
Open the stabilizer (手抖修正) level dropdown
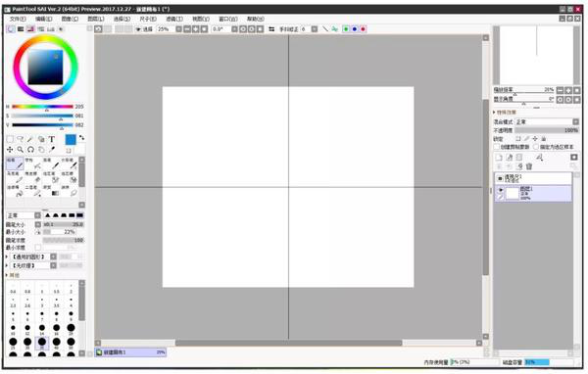315,28
